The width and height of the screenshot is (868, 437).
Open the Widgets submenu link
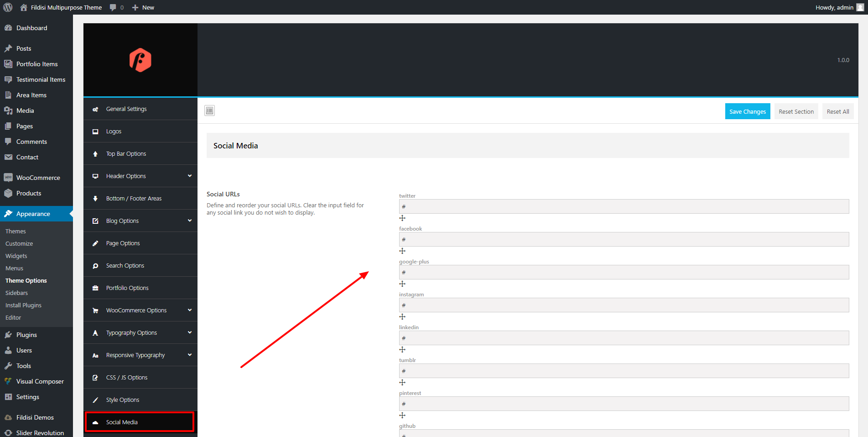[16, 256]
